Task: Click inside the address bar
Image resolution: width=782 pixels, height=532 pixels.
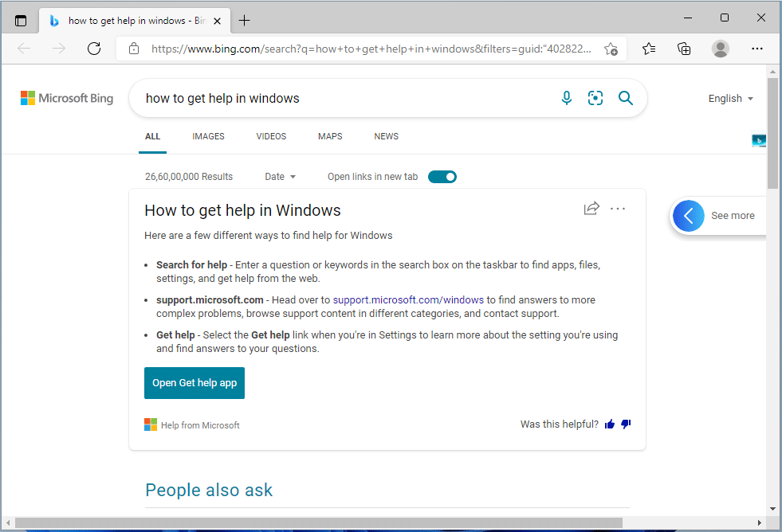Action: 359,49
